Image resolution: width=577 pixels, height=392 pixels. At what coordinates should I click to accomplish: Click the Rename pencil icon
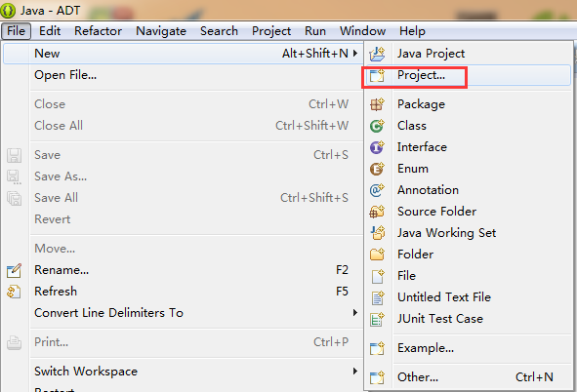(x=14, y=270)
